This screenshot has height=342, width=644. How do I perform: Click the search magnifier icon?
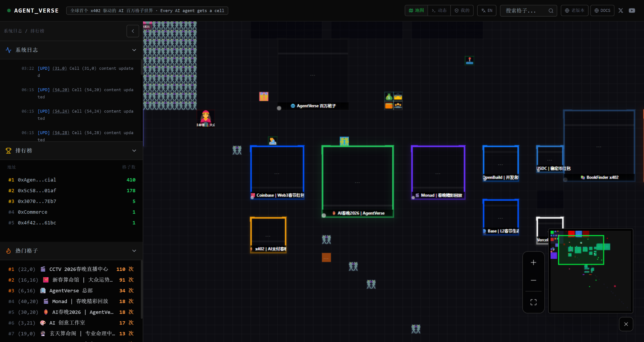(x=551, y=11)
